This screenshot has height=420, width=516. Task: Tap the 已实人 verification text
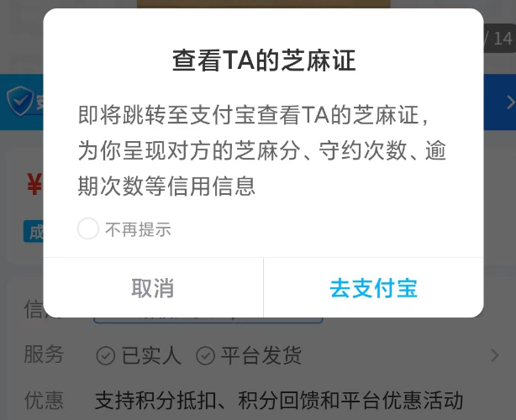coord(151,355)
